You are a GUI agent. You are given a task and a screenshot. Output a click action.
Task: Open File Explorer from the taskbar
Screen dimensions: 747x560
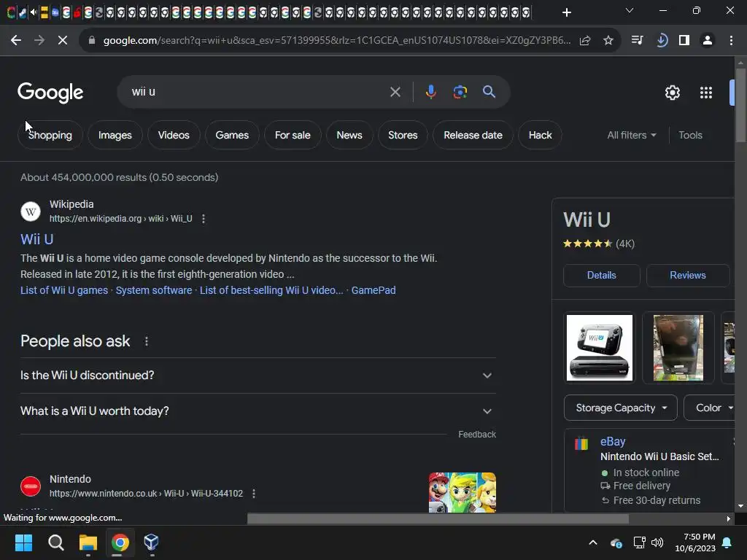[88, 542]
